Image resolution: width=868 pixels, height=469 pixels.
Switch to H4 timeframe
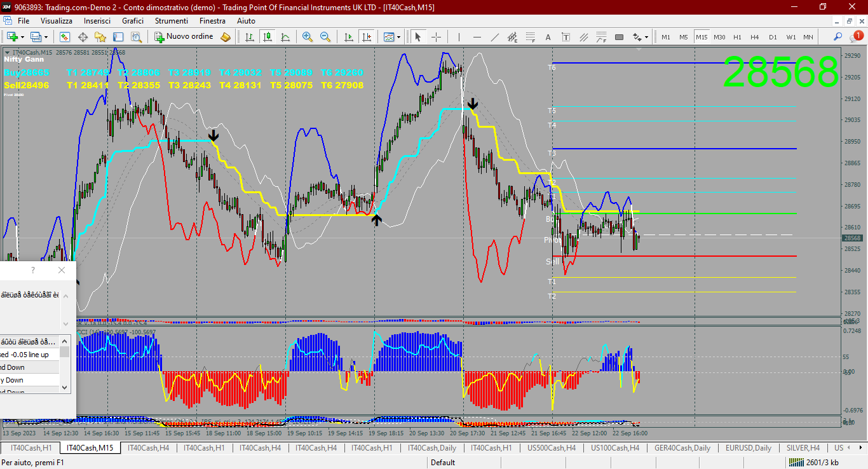click(x=755, y=37)
